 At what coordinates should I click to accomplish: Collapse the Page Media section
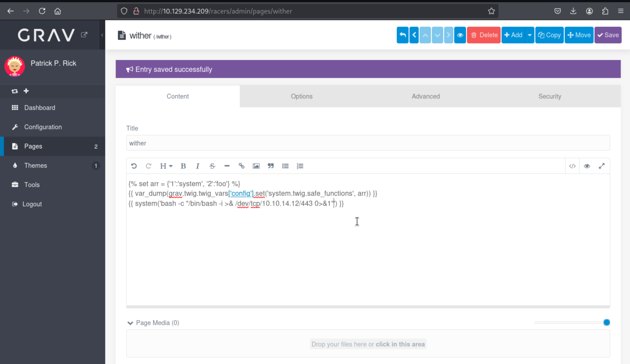click(x=130, y=323)
